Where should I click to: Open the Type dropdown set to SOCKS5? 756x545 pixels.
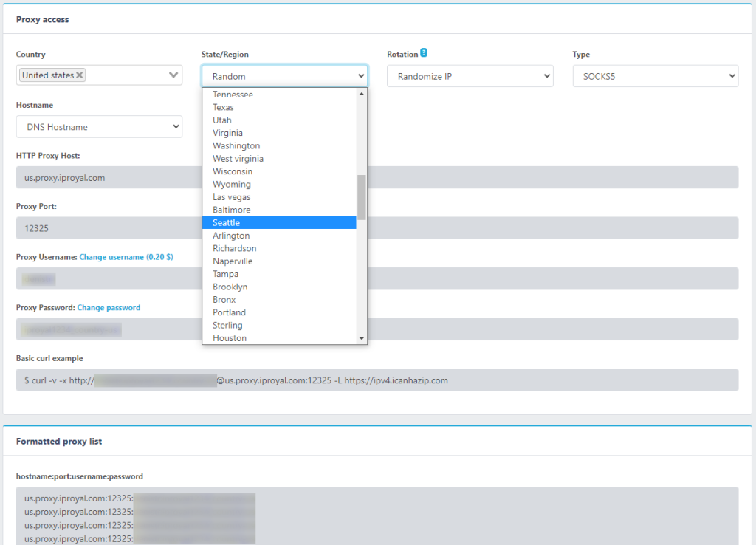pyautogui.click(x=656, y=76)
